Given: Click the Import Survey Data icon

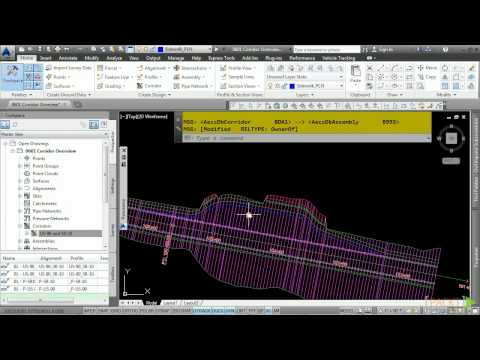Looking at the screenshot, I should click(49, 68).
